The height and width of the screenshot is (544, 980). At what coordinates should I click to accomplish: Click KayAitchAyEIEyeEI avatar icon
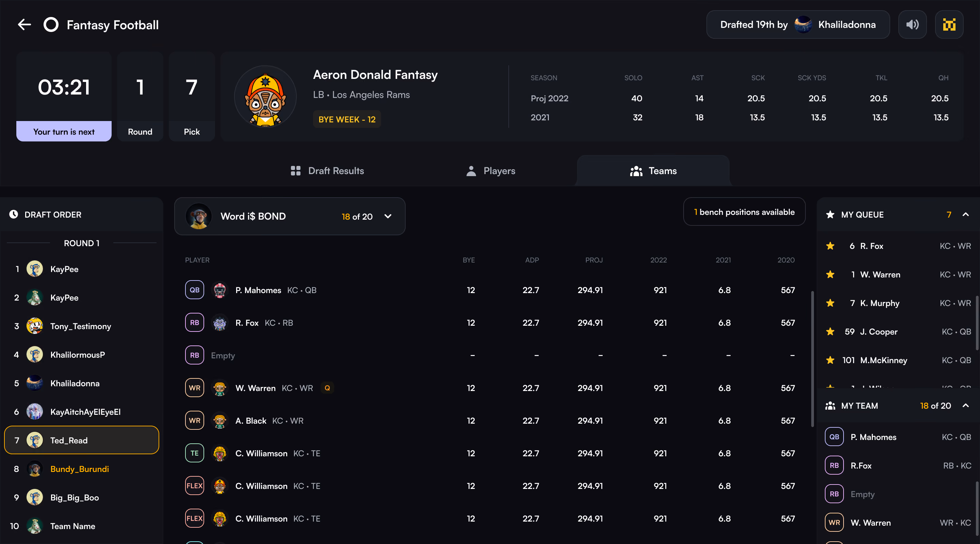[35, 412]
